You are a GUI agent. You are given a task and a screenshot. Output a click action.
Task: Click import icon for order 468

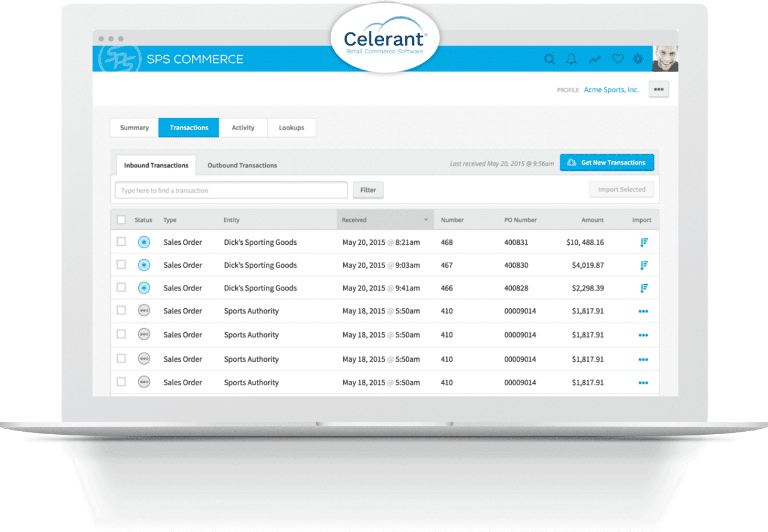click(644, 242)
